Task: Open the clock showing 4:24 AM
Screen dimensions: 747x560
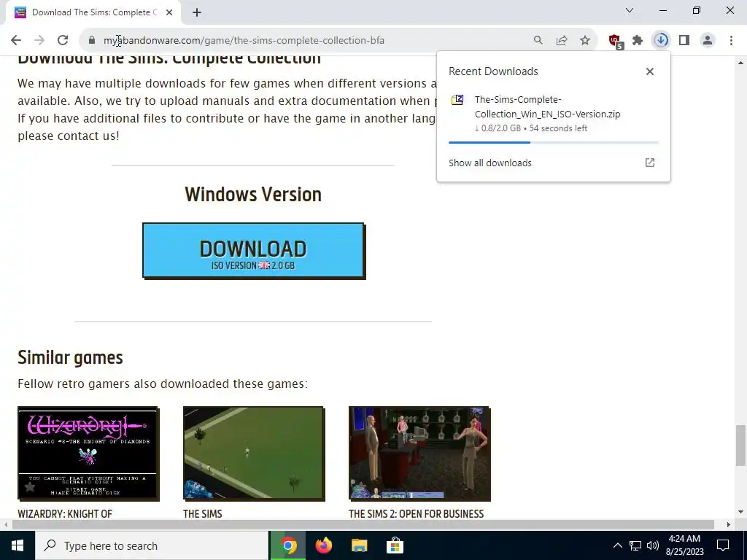Action: [x=684, y=545]
